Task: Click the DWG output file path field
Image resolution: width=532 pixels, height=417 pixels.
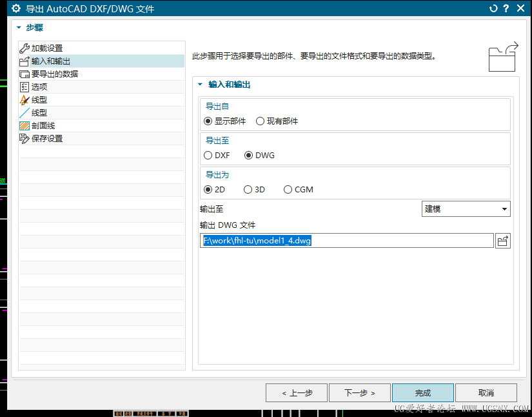Action: point(347,241)
